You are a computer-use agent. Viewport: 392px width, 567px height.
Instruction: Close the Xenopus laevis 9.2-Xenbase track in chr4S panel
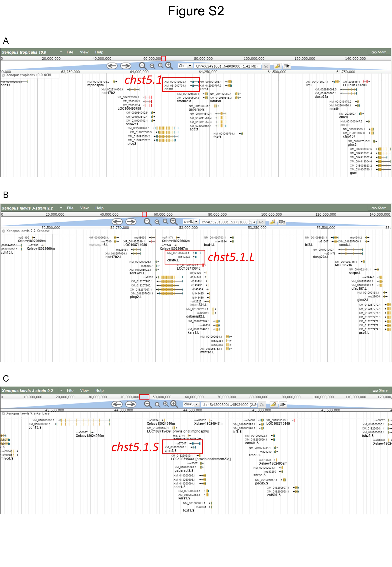tap(3, 414)
